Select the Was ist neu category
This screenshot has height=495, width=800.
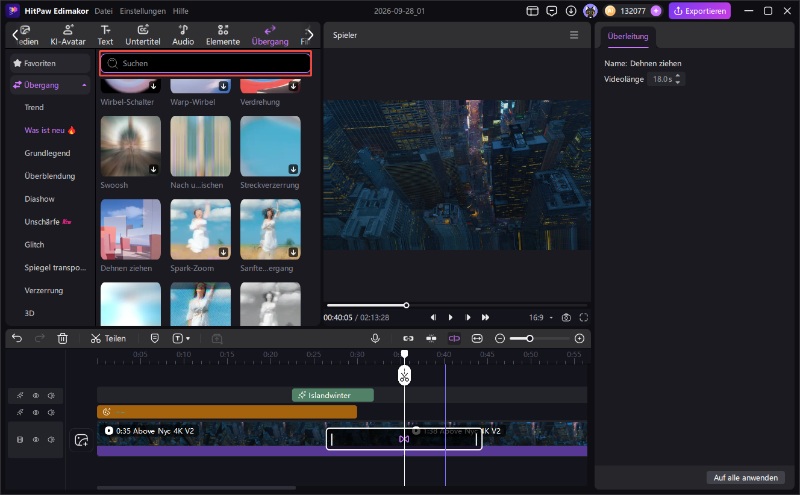pos(49,130)
